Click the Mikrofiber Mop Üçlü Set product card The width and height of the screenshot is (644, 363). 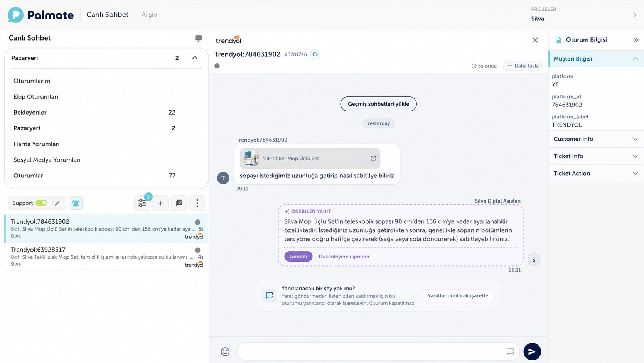(x=310, y=158)
